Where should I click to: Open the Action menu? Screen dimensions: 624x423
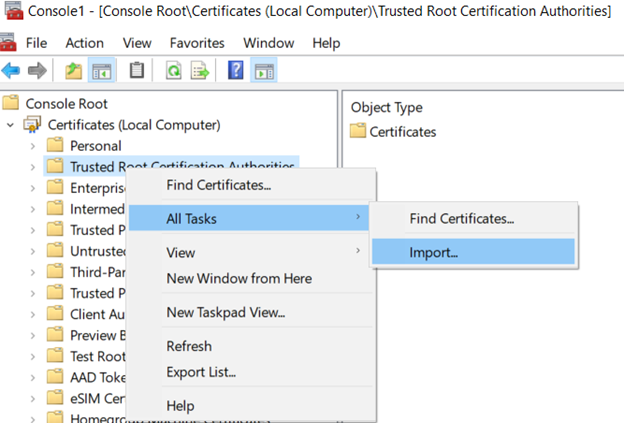pos(84,43)
